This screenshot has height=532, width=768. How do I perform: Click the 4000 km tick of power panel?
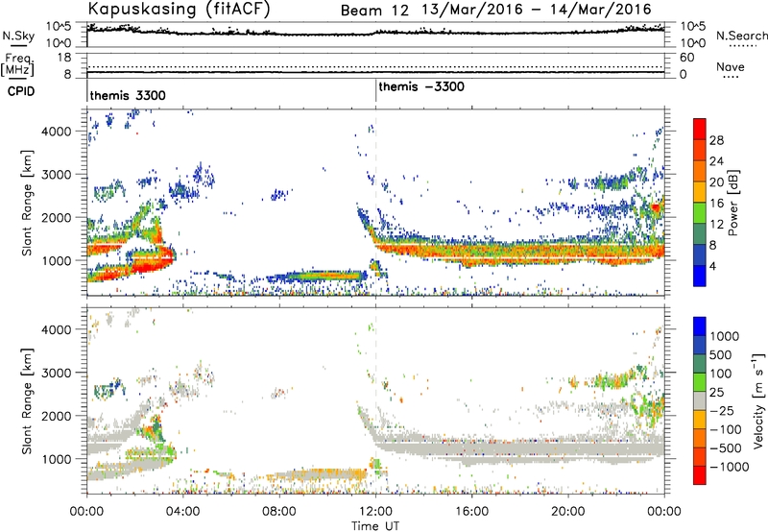click(57, 132)
